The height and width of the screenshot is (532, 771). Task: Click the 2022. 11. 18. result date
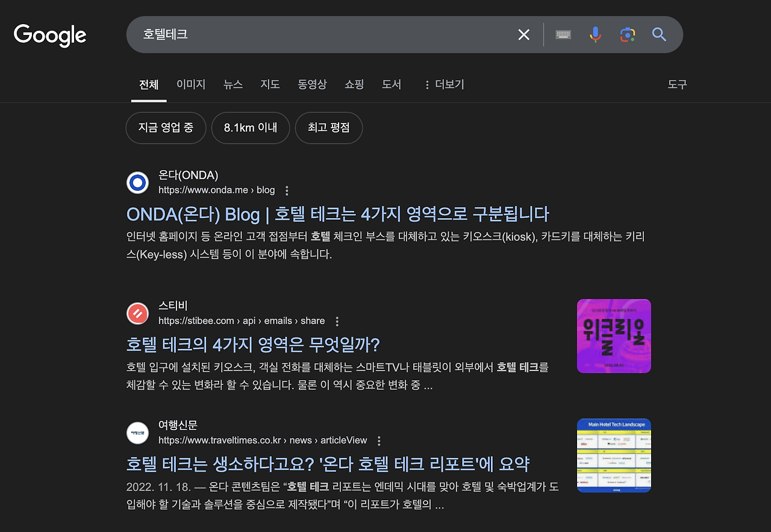[157, 487]
